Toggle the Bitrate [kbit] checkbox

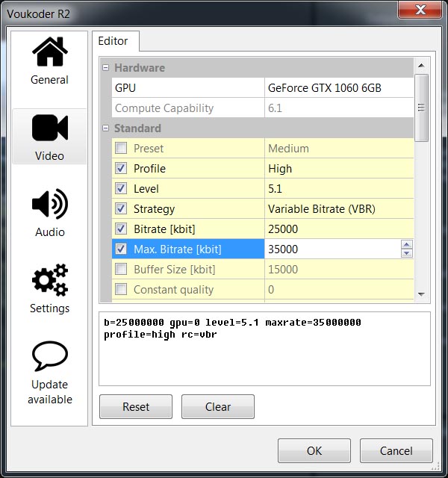(x=121, y=229)
